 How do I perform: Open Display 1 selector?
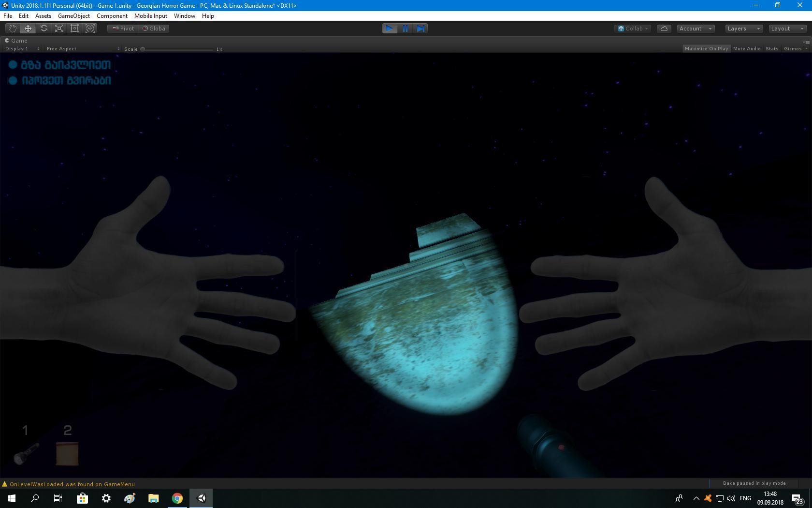click(x=22, y=48)
